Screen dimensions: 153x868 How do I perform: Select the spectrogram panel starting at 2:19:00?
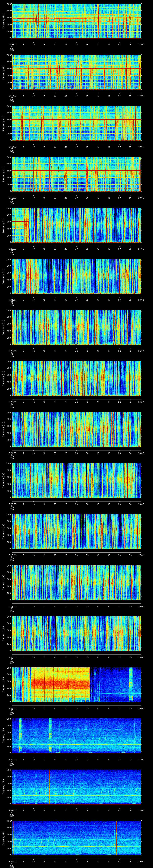tap(77, 174)
